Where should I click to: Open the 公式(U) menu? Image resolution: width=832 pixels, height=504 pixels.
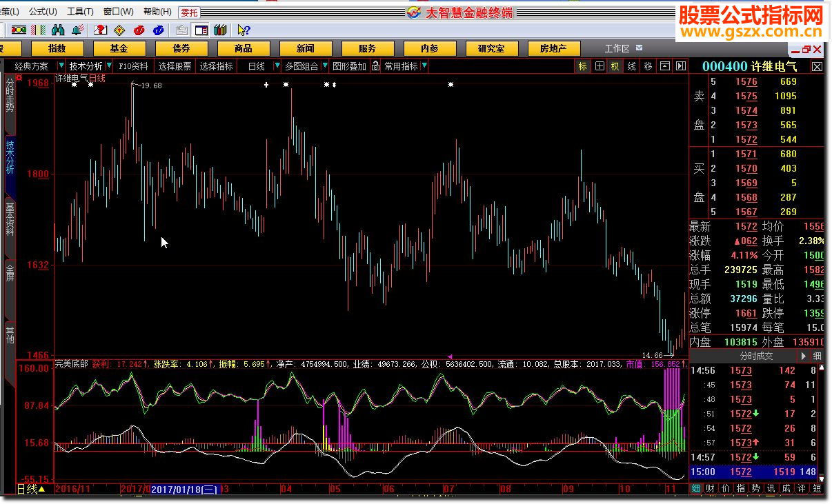pos(43,12)
